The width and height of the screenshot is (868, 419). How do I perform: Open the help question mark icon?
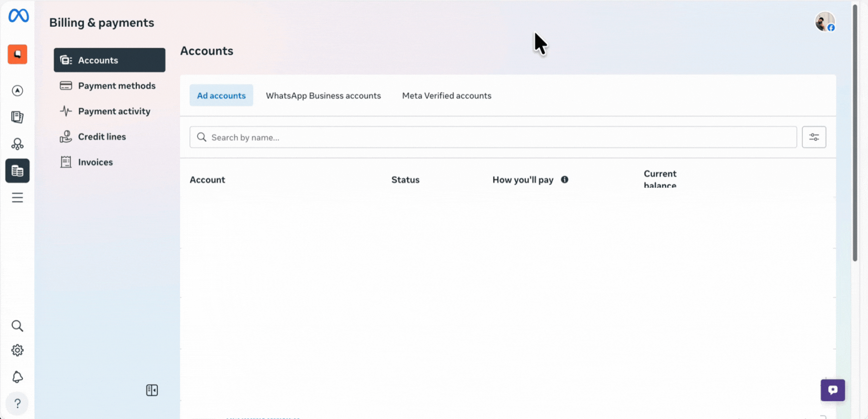(x=18, y=404)
